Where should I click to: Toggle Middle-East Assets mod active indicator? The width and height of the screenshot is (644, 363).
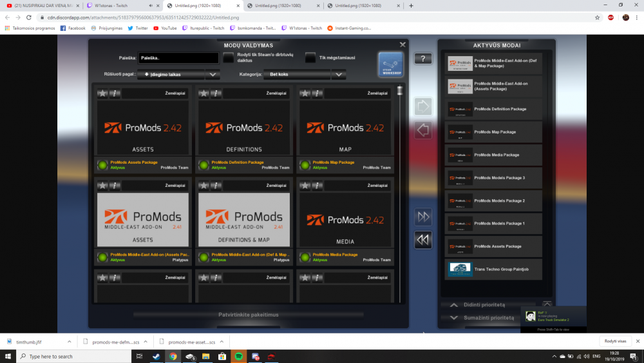coord(102,257)
